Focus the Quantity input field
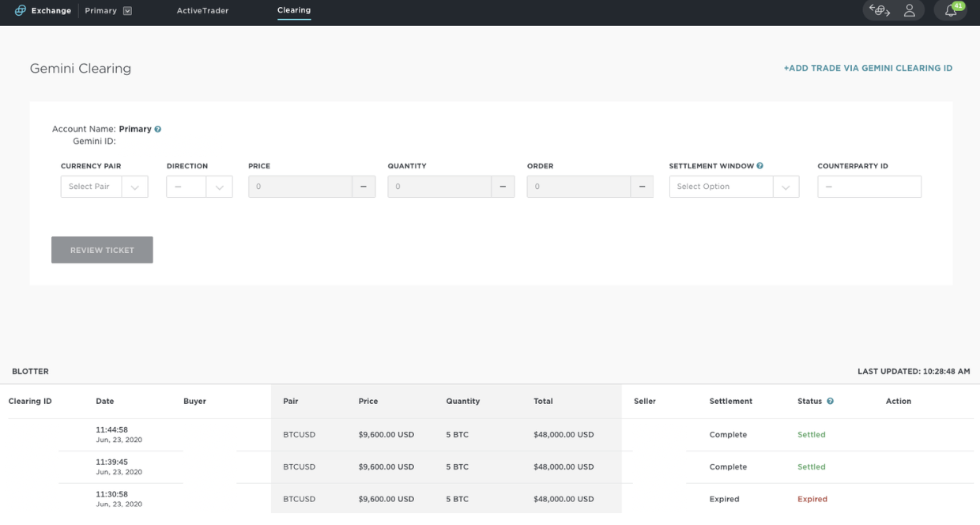 coord(439,187)
